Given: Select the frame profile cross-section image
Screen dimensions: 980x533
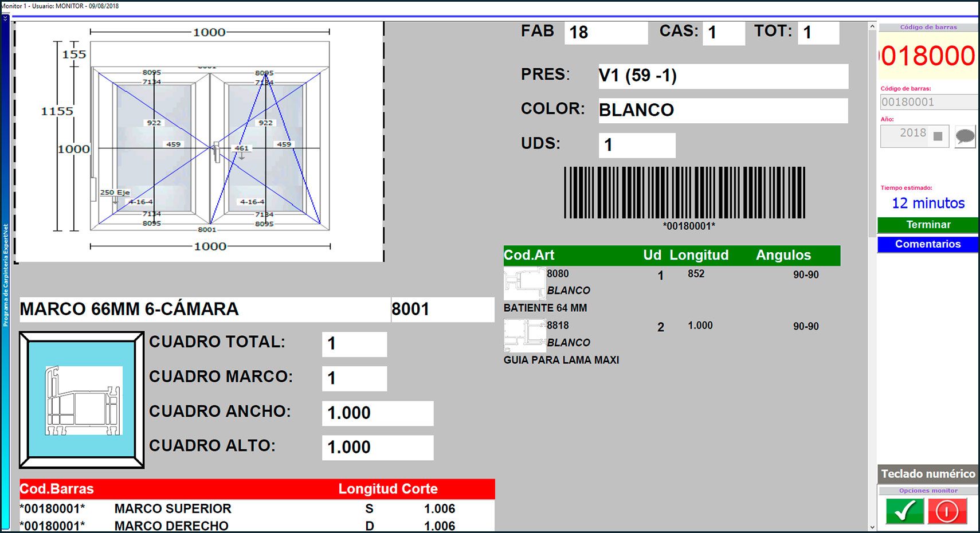Looking at the screenshot, I should point(82,400).
